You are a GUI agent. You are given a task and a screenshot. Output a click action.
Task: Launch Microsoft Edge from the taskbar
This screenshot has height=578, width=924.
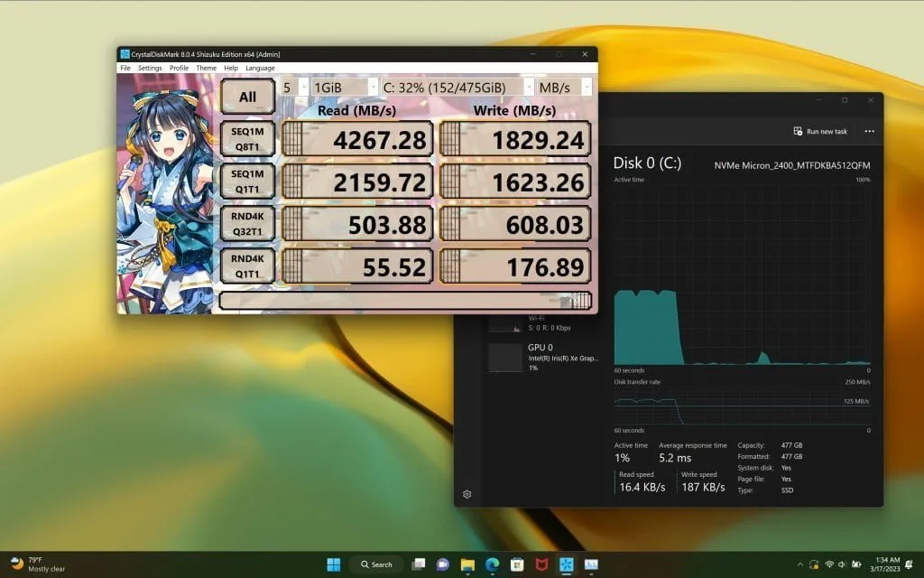click(x=492, y=564)
